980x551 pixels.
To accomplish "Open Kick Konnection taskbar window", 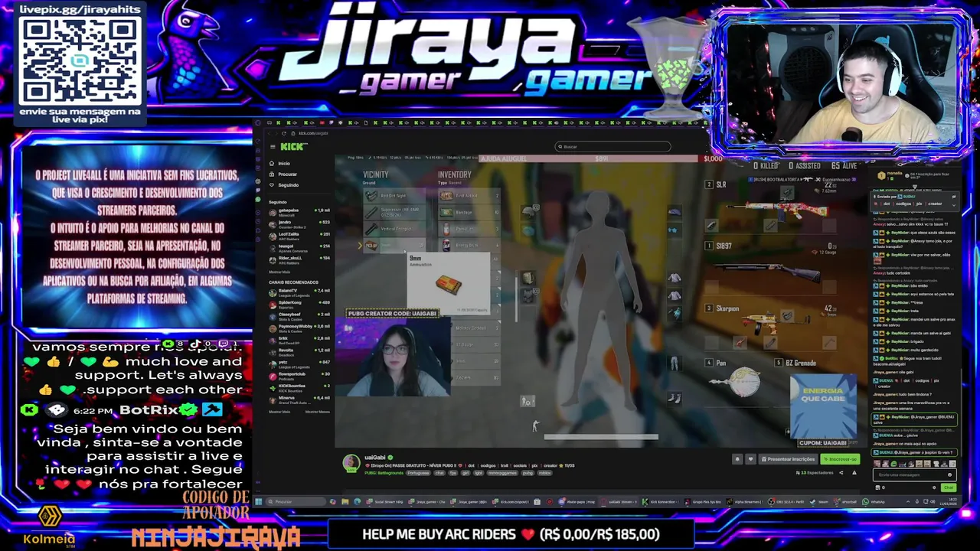I will [x=661, y=502].
